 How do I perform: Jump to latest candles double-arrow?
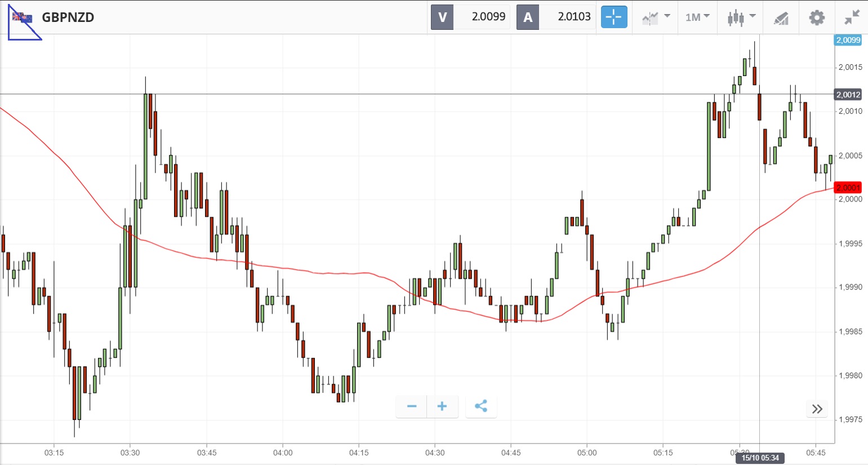point(817,409)
